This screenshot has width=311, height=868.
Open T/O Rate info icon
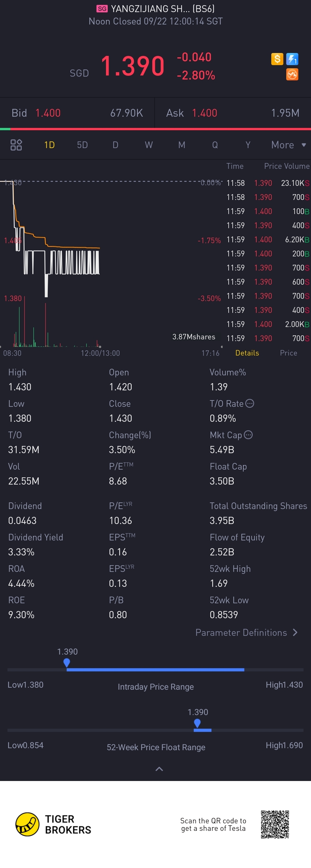click(250, 403)
